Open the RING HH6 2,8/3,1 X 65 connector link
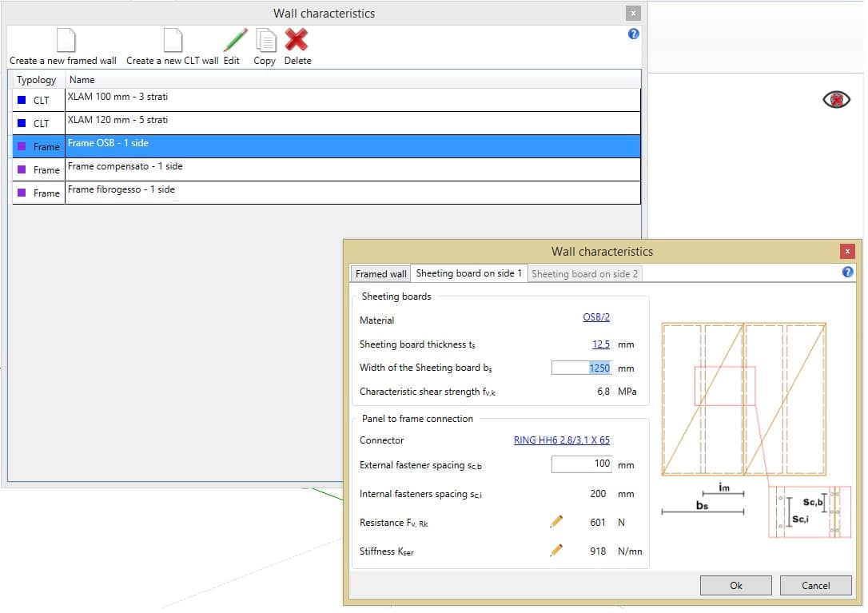 pyautogui.click(x=561, y=440)
